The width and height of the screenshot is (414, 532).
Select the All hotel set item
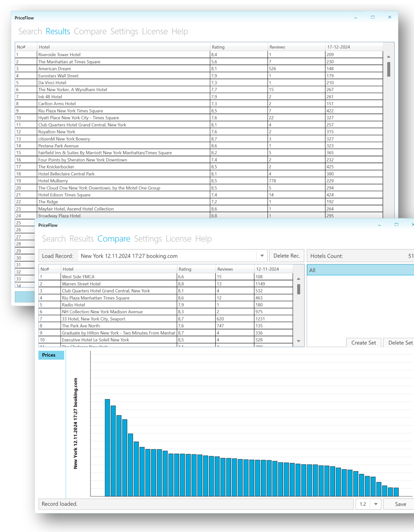(361, 270)
